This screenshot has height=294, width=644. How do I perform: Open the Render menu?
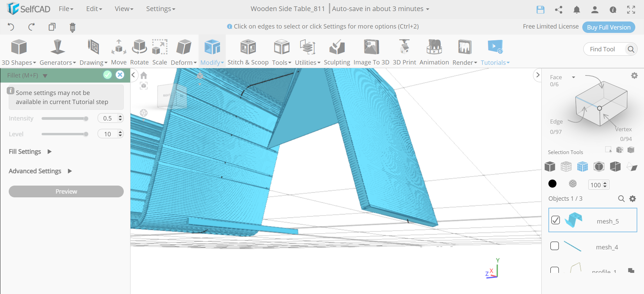coord(465,52)
